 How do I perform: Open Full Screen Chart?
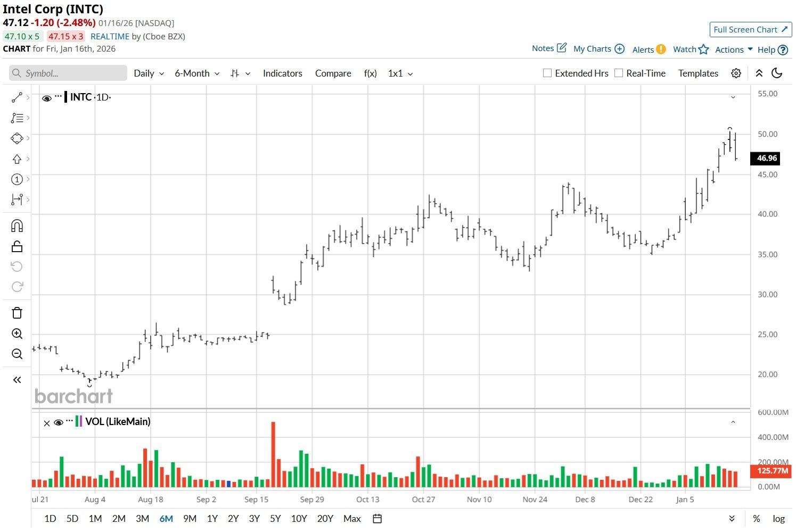pos(751,30)
